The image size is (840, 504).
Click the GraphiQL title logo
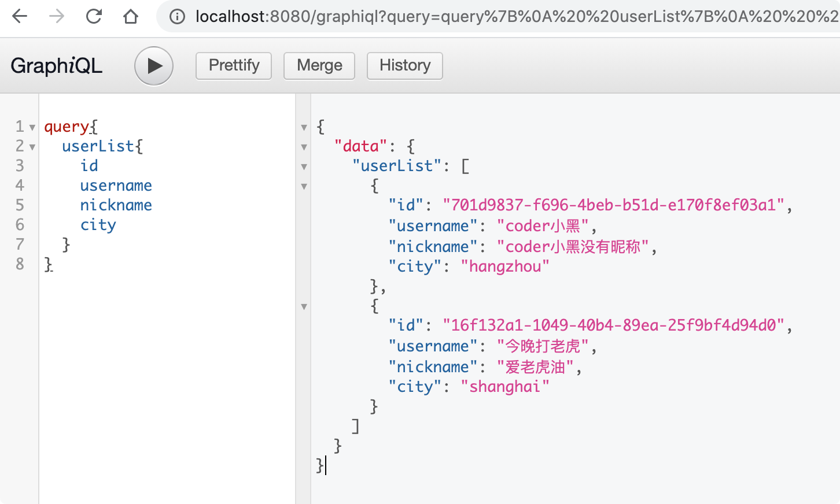tap(57, 65)
